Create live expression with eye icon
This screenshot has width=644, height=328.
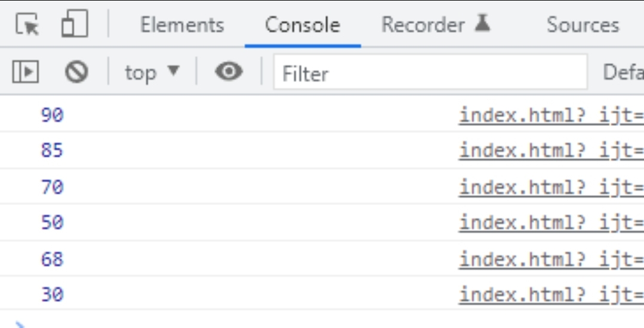pyautogui.click(x=229, y=72)
